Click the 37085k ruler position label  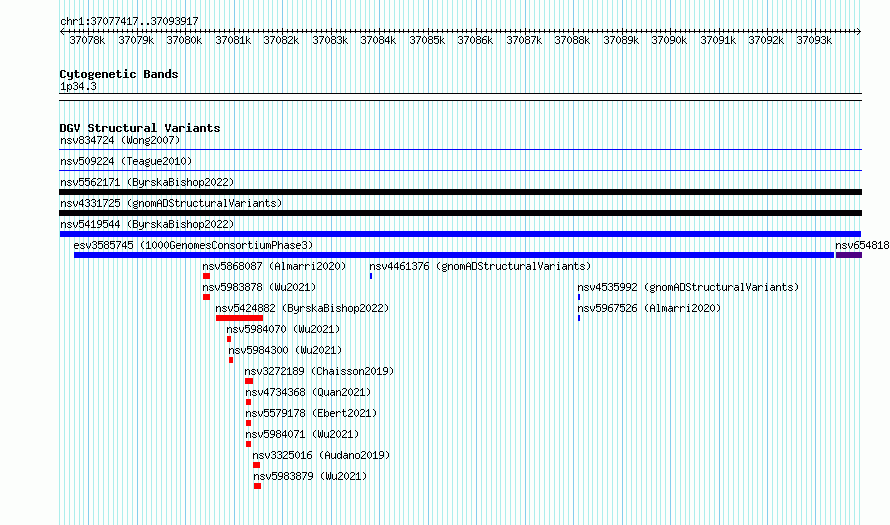coord(427,41)
